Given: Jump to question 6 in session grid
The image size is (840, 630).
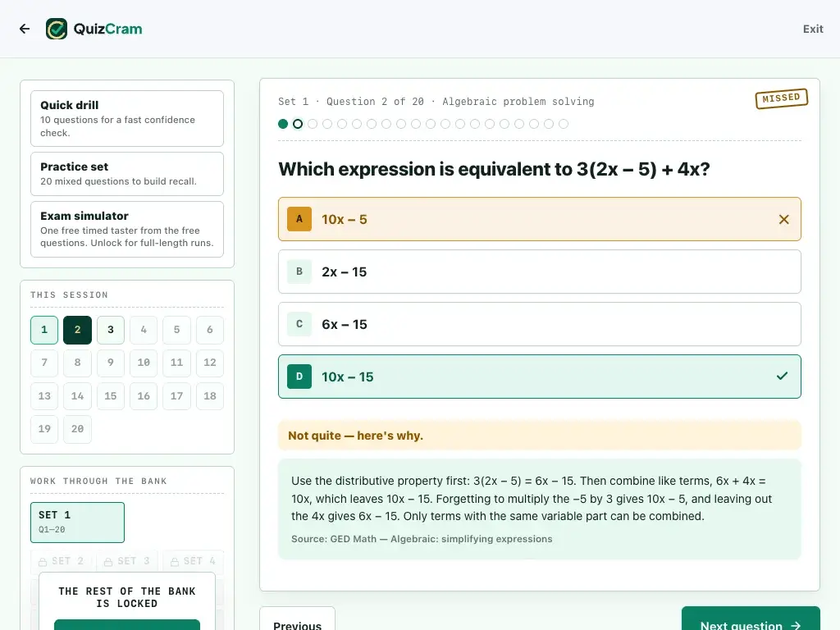Looking at the screenshot, I should click(x=210, y=330).
